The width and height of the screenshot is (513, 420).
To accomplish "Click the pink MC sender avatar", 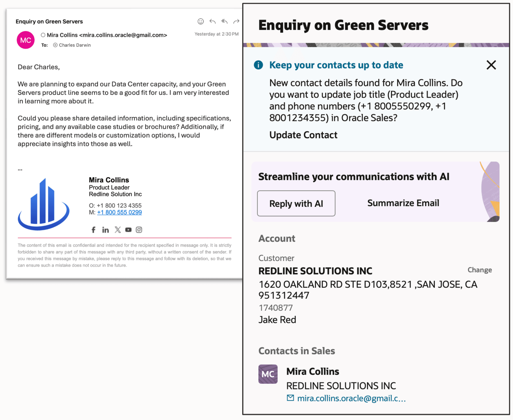I will [x=26, y=40].
